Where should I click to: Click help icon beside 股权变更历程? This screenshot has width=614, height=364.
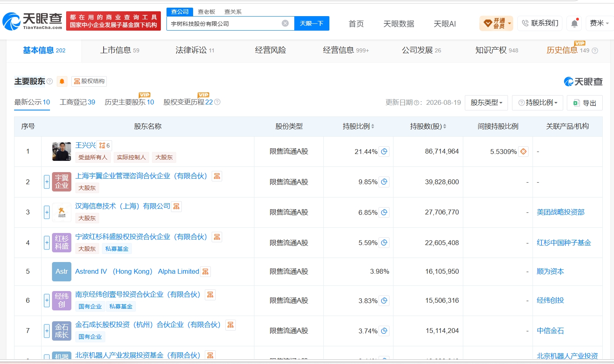[217, 102]
